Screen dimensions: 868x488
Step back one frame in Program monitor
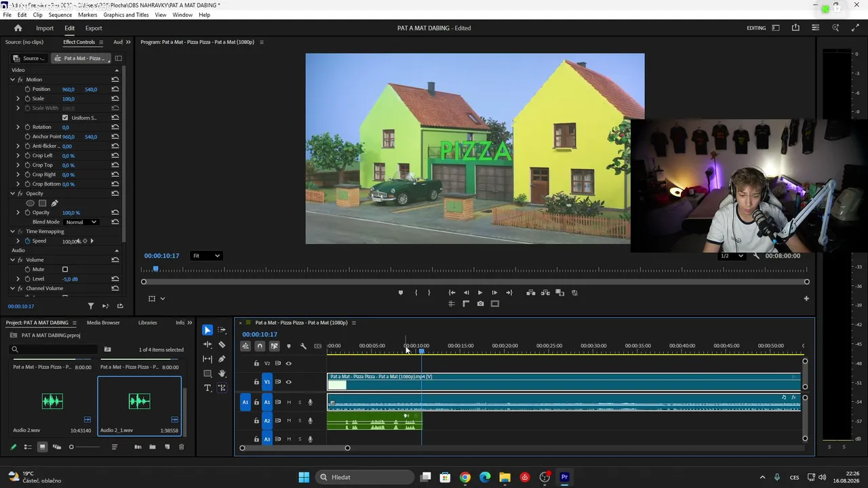(x=466, y=293)
